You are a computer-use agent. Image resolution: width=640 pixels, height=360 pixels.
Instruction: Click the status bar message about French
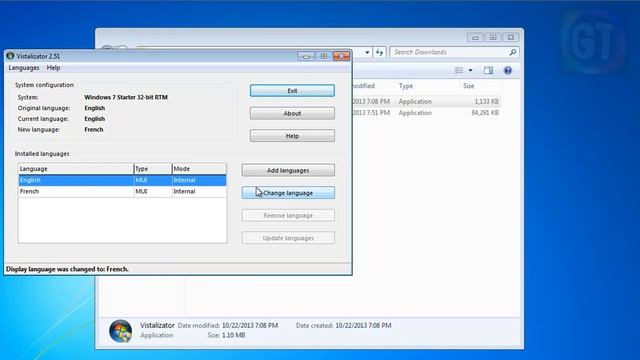(x=67, y=269)
